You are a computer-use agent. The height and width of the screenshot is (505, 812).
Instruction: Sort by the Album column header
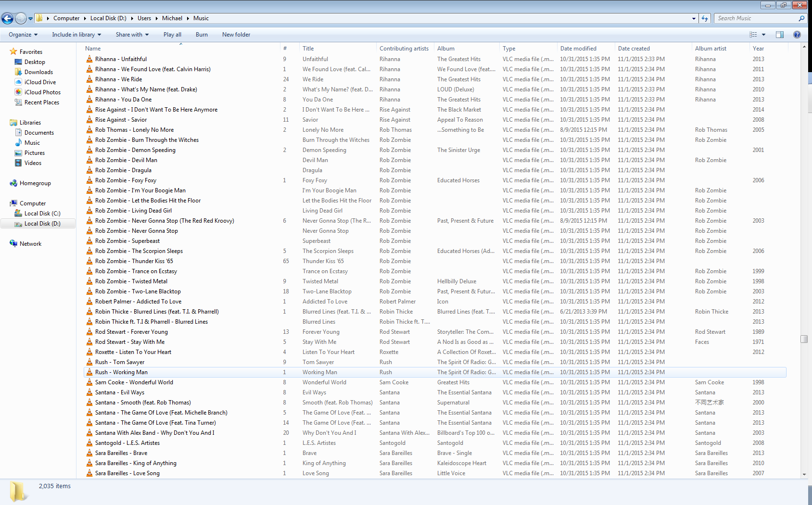[467, 49]
